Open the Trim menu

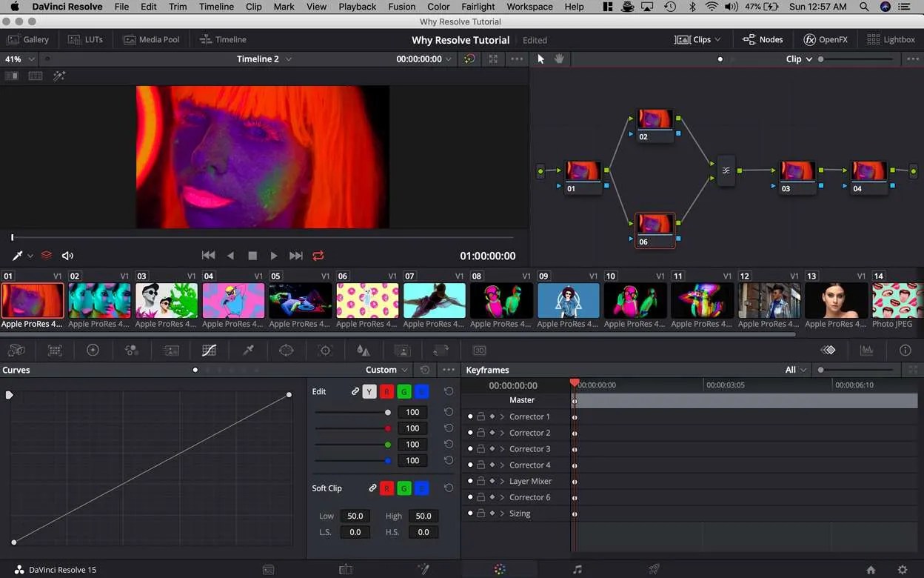178,7
